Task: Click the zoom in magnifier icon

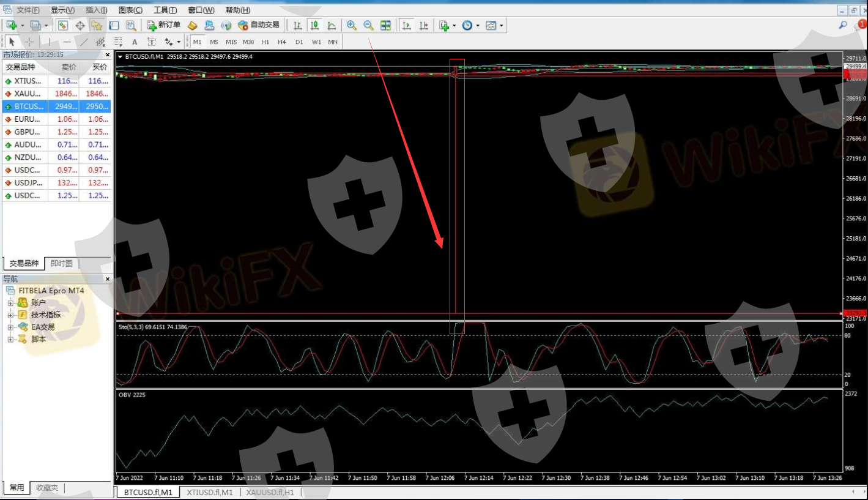Action: 352,25
